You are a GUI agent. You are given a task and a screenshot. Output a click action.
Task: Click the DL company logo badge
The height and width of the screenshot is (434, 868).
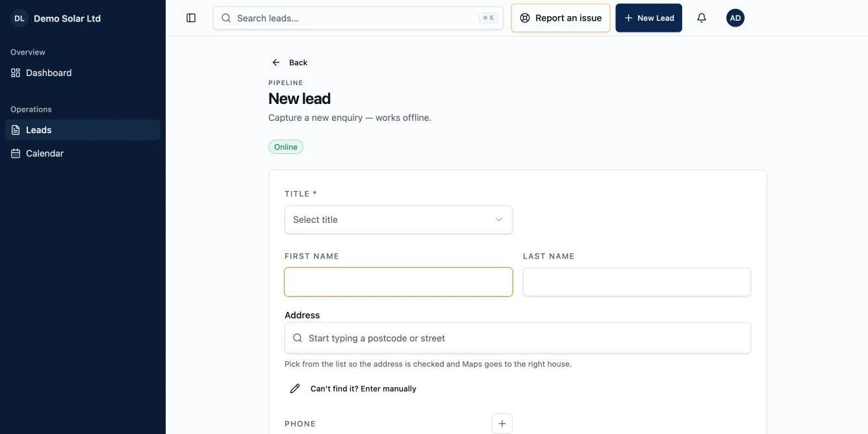[x=19, y=18]
